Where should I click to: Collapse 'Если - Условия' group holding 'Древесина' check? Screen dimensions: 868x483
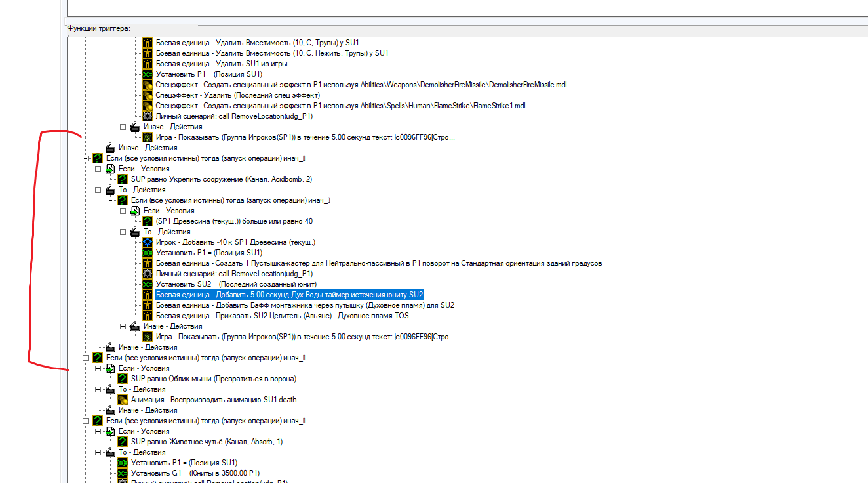[123, 211]
